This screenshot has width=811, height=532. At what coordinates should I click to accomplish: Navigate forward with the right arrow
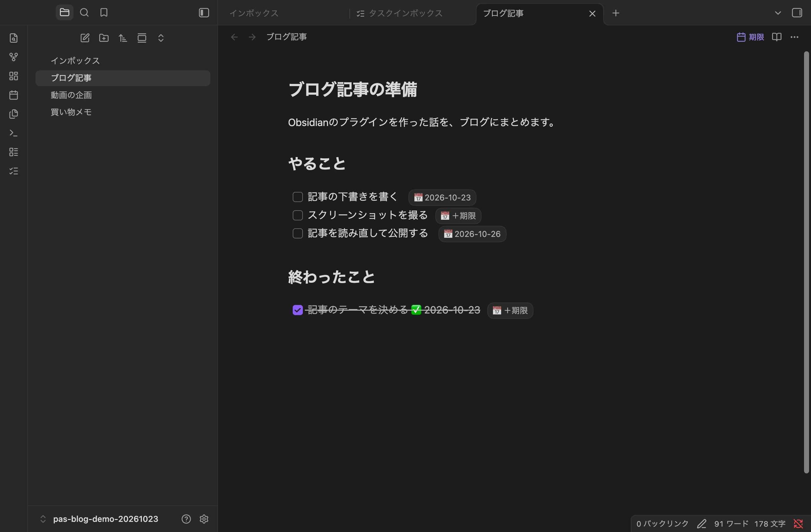(x=252, y=37)
